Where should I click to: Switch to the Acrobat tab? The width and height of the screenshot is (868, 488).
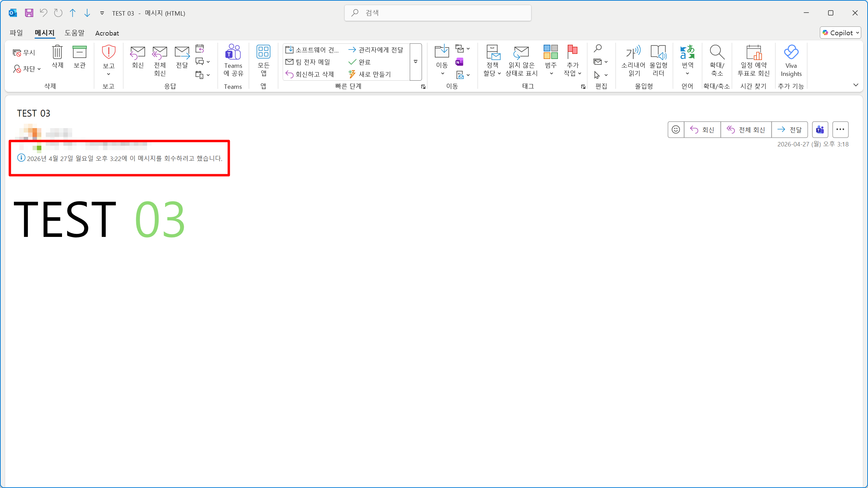(x=107, y=33)
